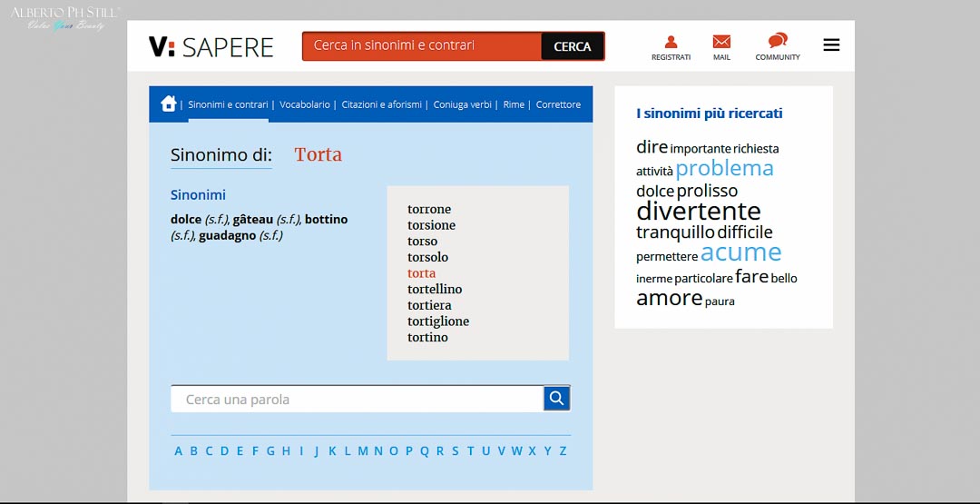Open the Vocabolario tab
980x504 pixels.
coord(304,104)
